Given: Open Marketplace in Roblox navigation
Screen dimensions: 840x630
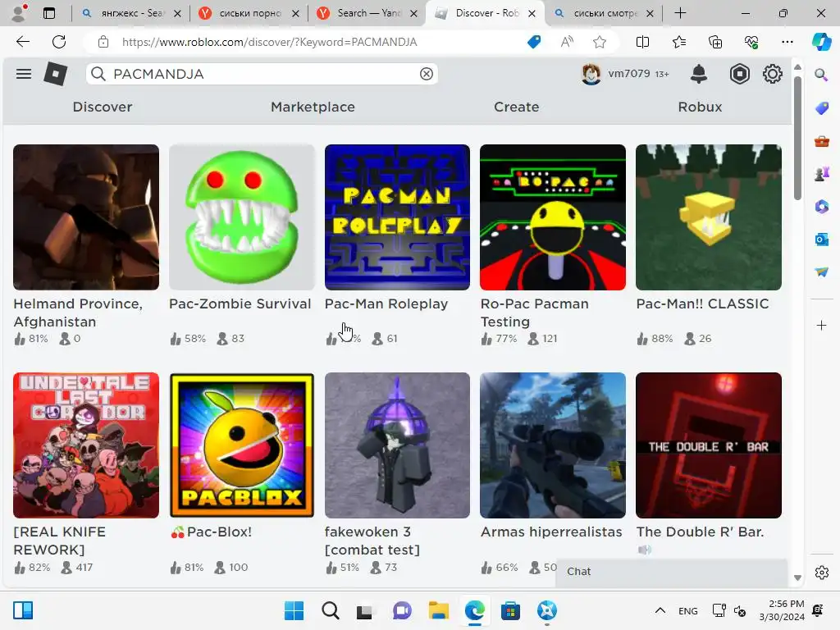Looking at the screenshot, I should point(313,107).
